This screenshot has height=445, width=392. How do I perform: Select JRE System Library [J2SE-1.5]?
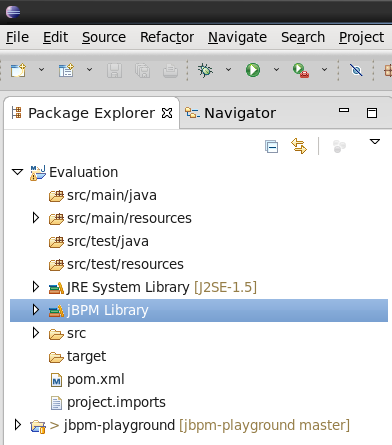tap(162, 287)
